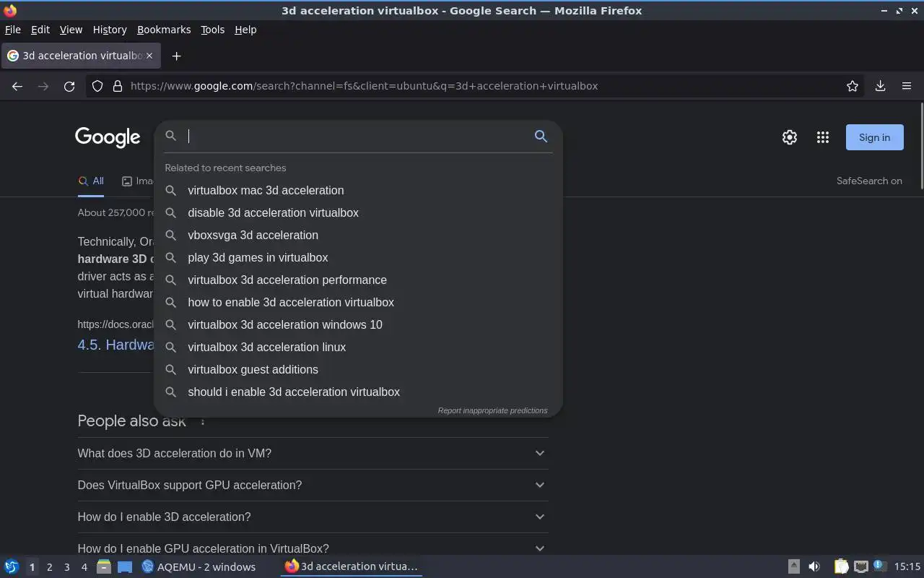
Task: Open the file manager taskbar icon
Action: click(x=103, y=566)
